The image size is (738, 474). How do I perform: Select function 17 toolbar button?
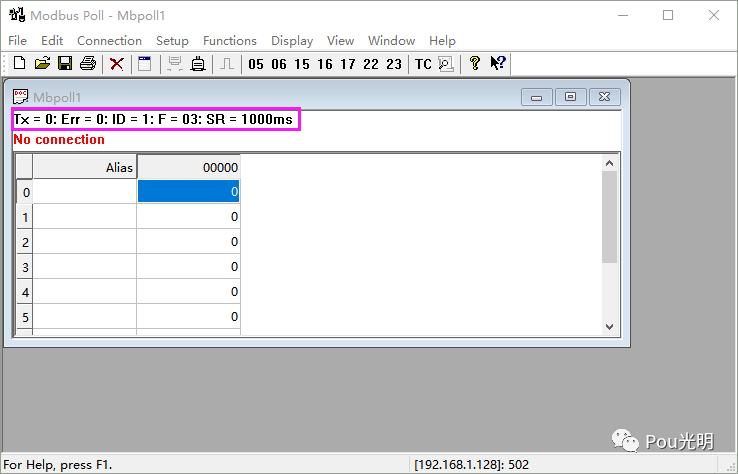348,64
